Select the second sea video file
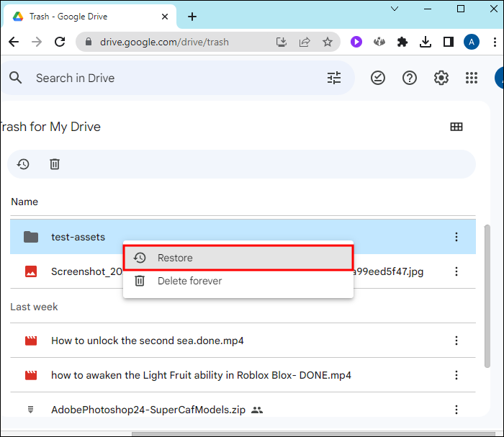The image size is (504, 437). click(x=148, y=341)
